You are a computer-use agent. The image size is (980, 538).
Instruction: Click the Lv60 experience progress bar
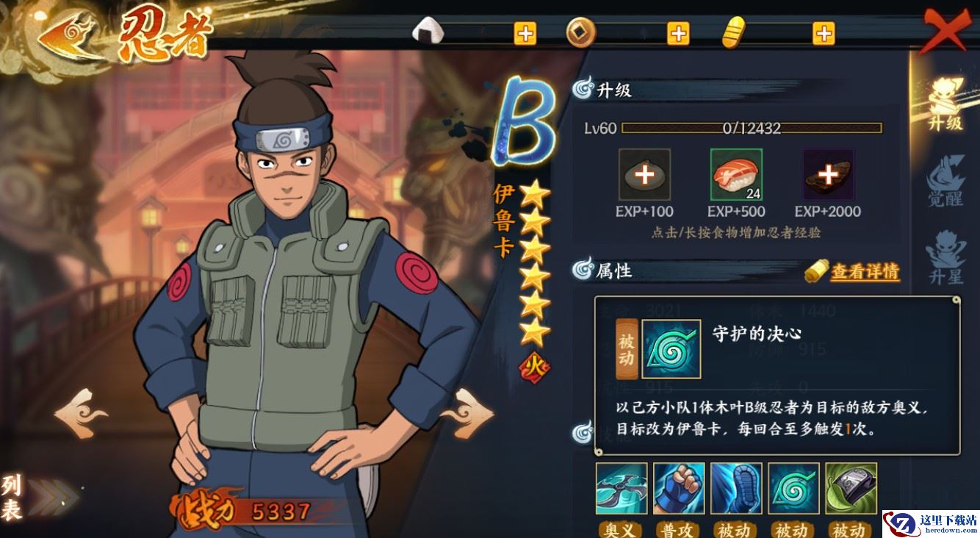(x=752, y=128)
